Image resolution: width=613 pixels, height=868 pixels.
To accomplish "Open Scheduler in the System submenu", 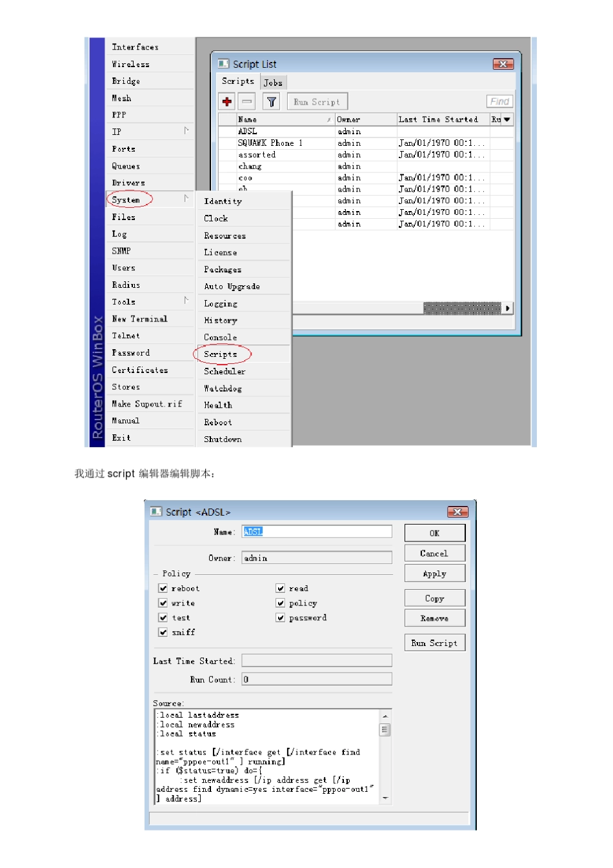I will pyautogui.click(x=243, y=371).
